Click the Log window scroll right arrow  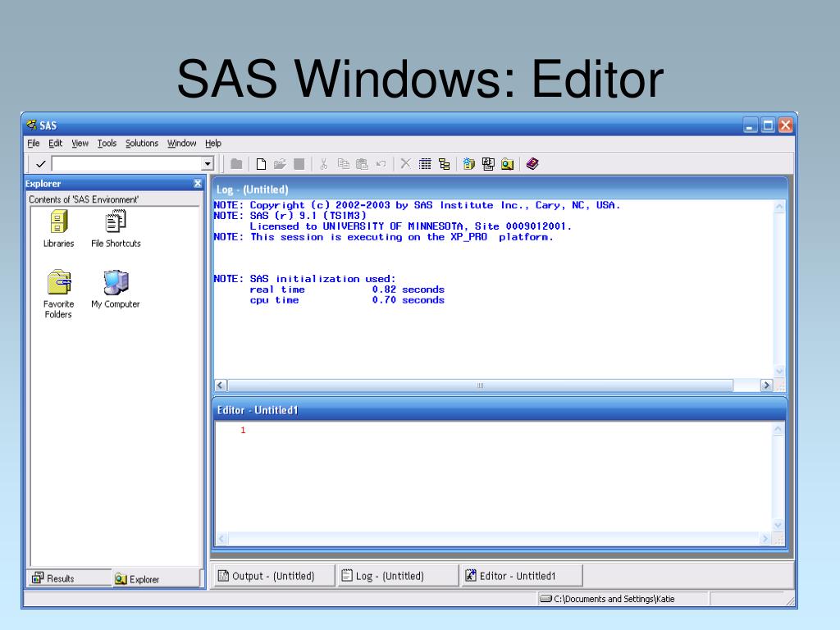(x=767, y=386)
